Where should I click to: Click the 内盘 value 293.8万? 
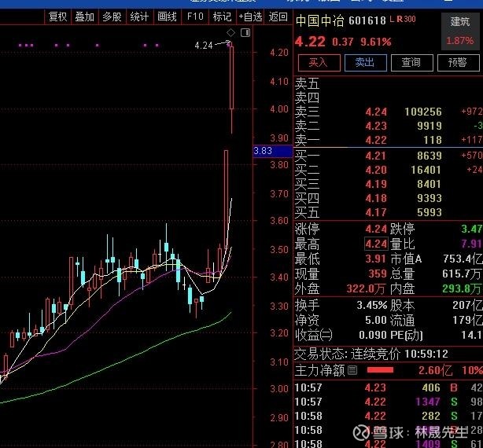click(463, 288)
